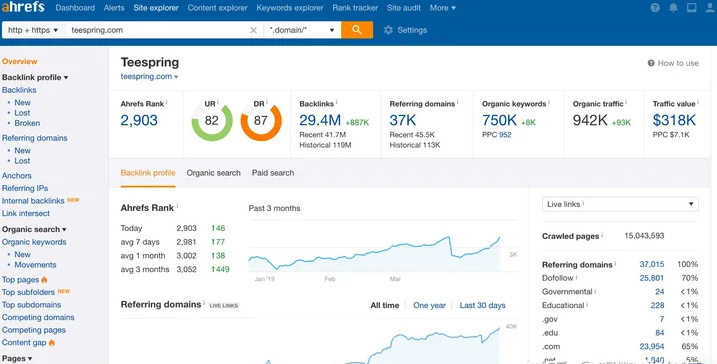Open the Dofollow count 25,801 link
Image resolution: width=717 pixels, height=364 pixels.
pos(652,278)
